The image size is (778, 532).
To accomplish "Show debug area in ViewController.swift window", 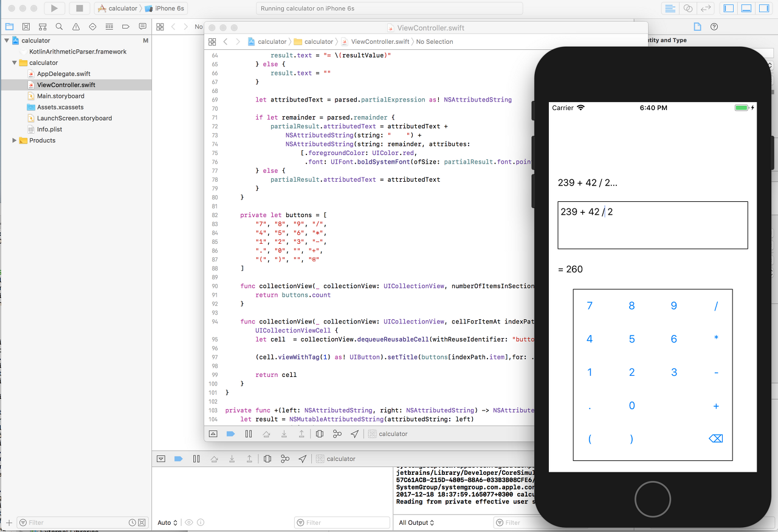I will point(213,434).
